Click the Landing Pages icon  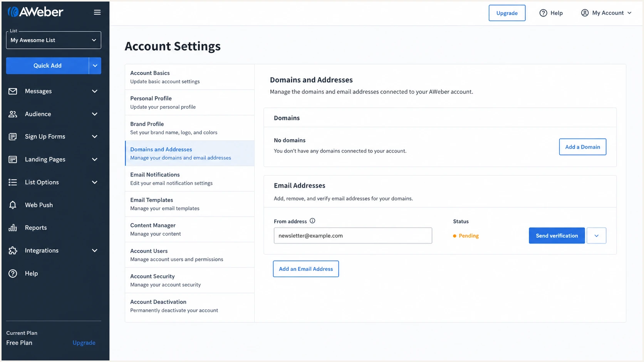coord(13,159)
